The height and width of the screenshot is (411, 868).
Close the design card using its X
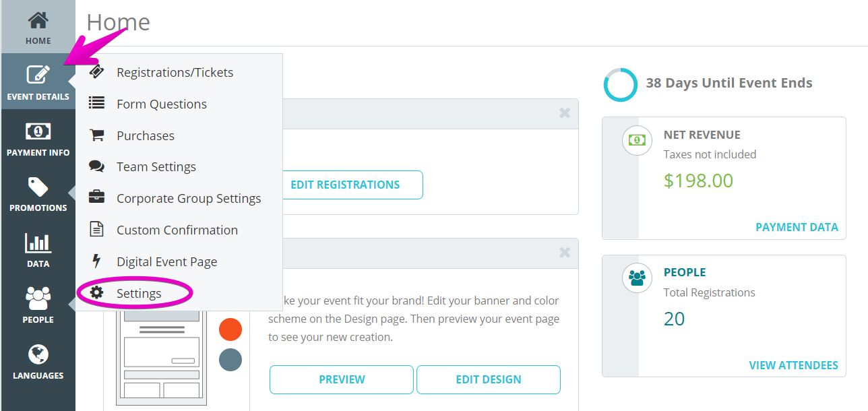pos(565,253)
